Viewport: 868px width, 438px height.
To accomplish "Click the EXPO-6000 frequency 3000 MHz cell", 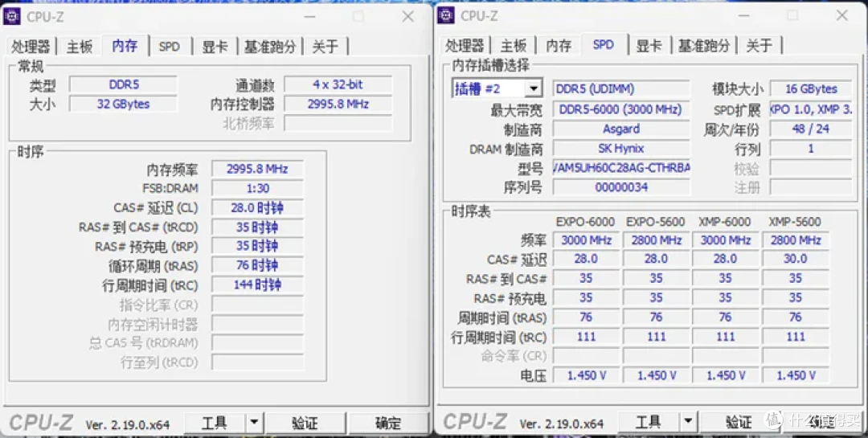I will [586, 240].
